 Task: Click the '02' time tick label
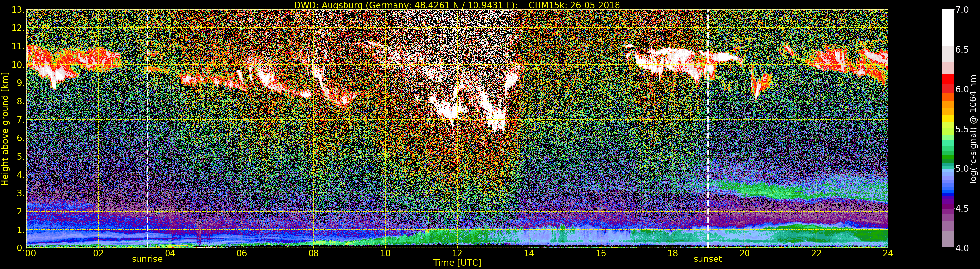pos(98,253)
